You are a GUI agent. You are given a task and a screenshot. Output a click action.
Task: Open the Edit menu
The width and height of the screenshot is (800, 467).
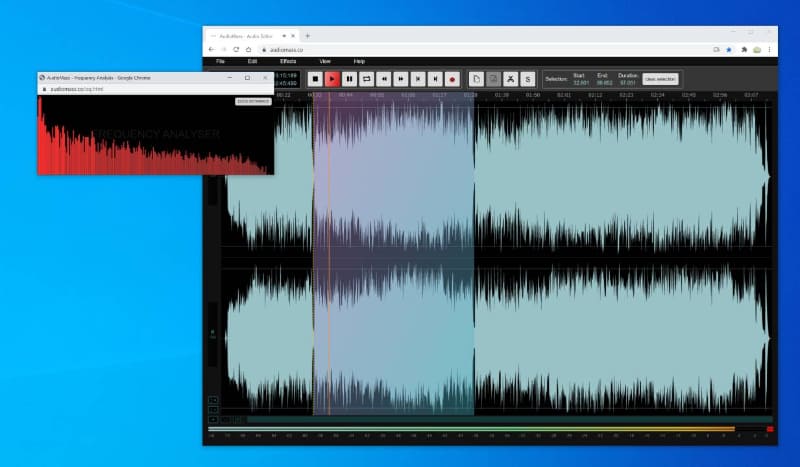(x=252, y=61)
